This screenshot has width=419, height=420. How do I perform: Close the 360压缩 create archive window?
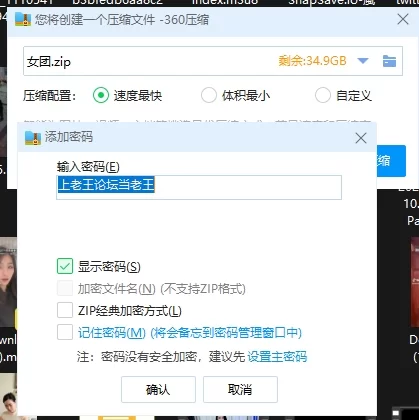point(403,19)
